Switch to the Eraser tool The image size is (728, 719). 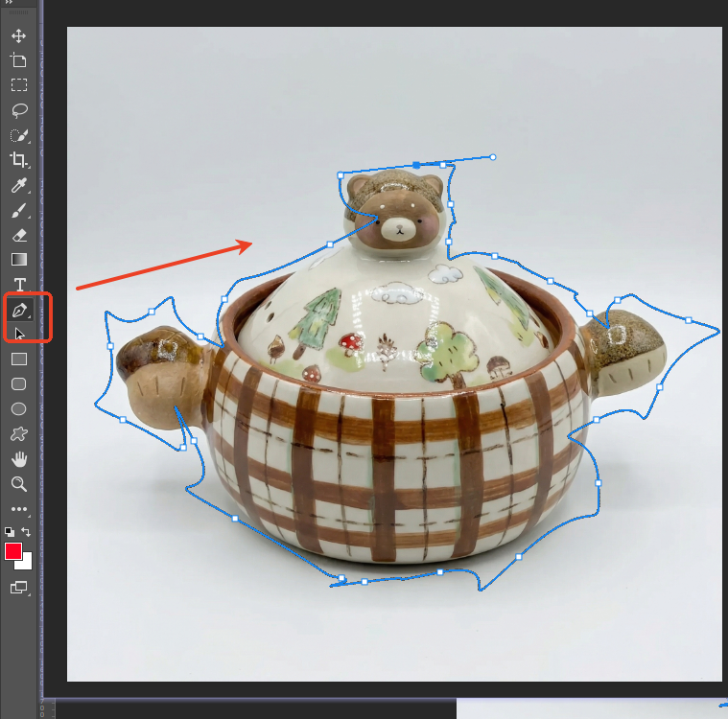pyautogui.click(x=18, y=235)
